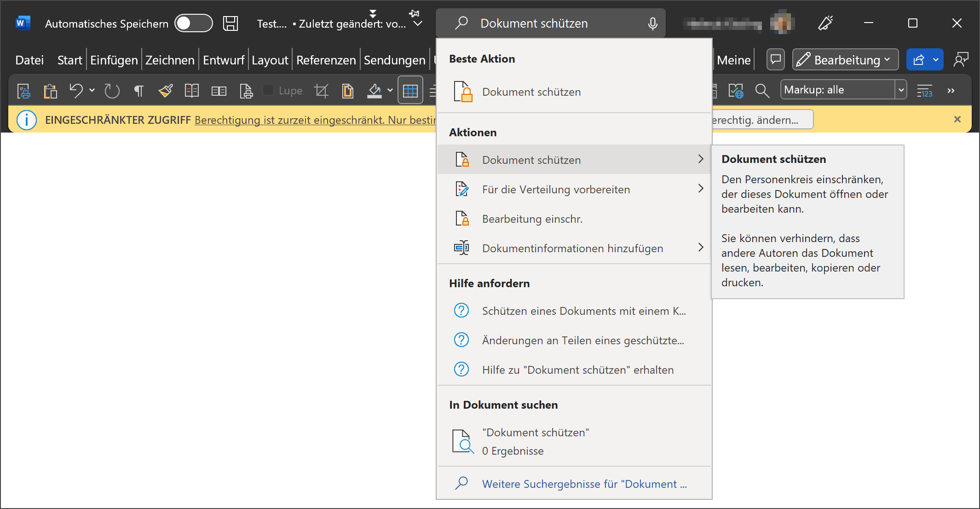Open the Markup: alle dropdown
This screenshot has height=509, width=980.
click(x=900, y=90)
